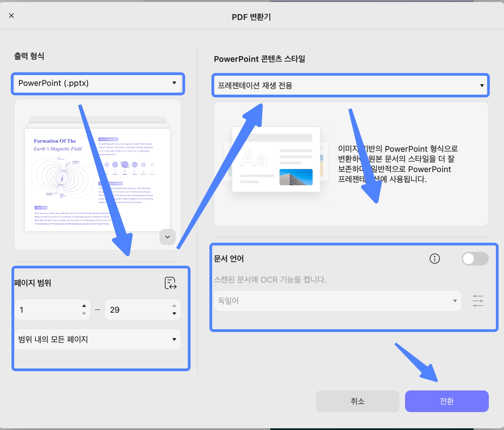Click the PDF 변환기 title text
Screen dimensions: 504x430
coord(251,17)
